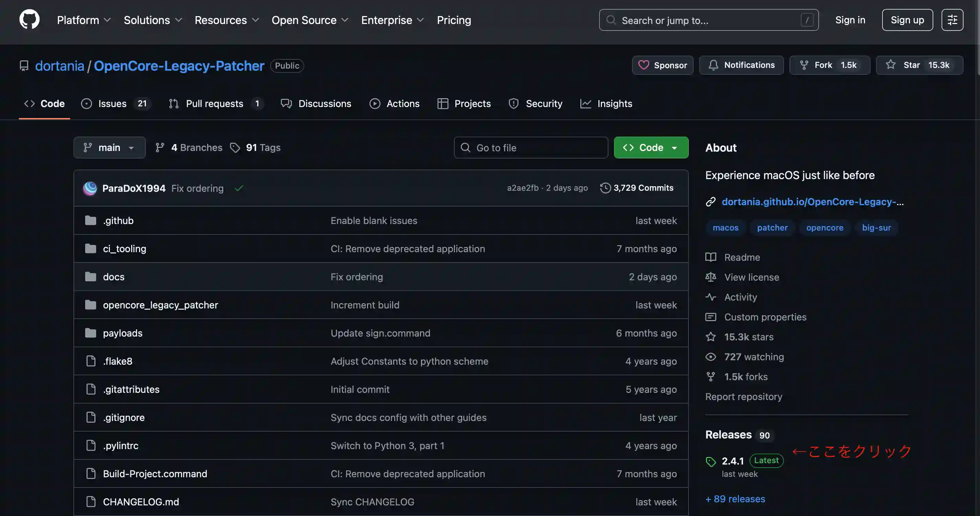View the 4 Branches list

click(189, 148)
